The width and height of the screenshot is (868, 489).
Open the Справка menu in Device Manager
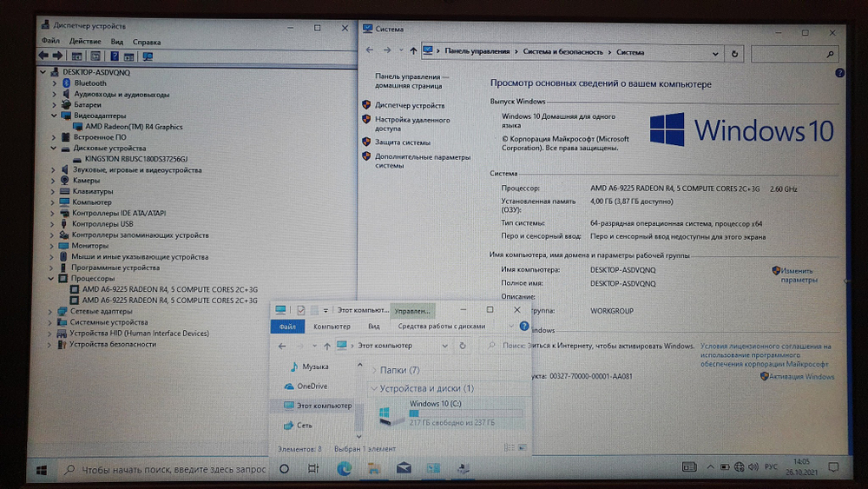tap(147, 42)
